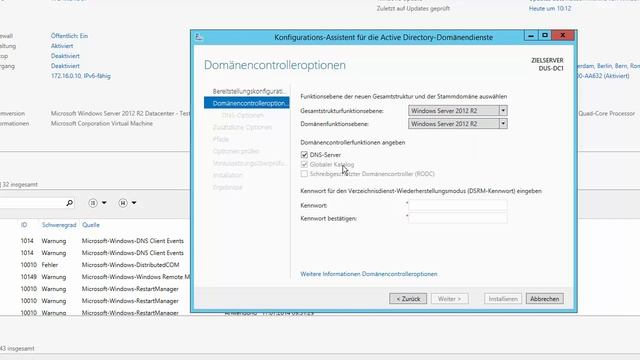Image resolution: width=640 pixels, height=360 pixels.
Task: Sort events by the Quelle column header
Action: click(91, 225)
